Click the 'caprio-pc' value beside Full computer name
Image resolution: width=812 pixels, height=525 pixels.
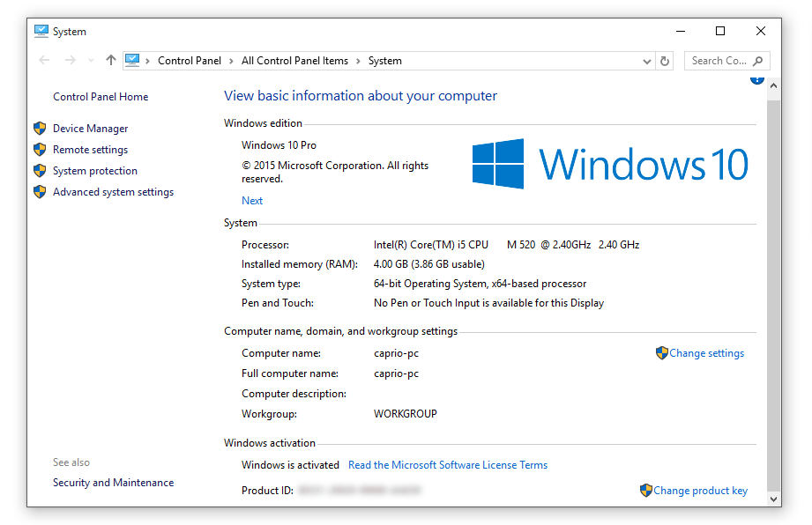pyautogui.click(x=396, y=373)
